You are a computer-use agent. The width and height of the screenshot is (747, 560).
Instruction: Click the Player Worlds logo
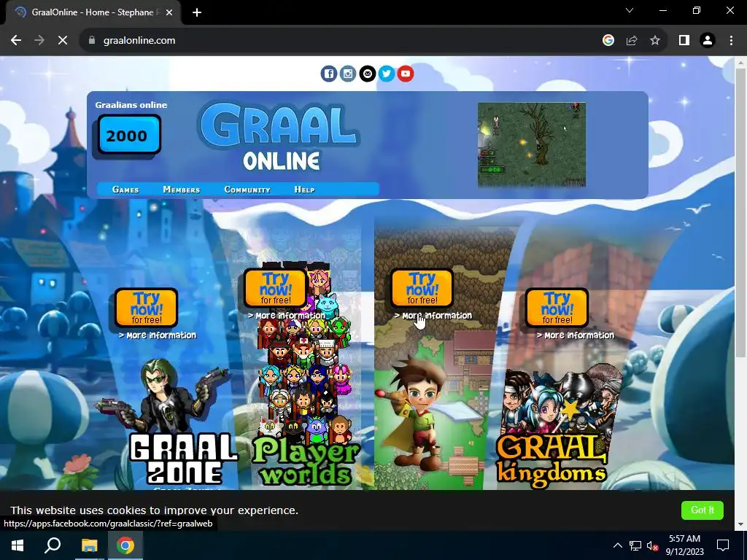[x=306, y=460]
